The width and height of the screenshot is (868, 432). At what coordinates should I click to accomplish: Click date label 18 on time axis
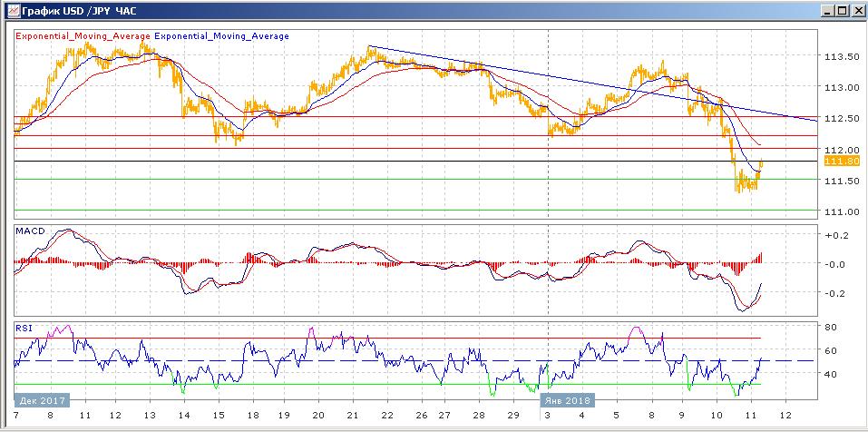[x=253, y=415]
